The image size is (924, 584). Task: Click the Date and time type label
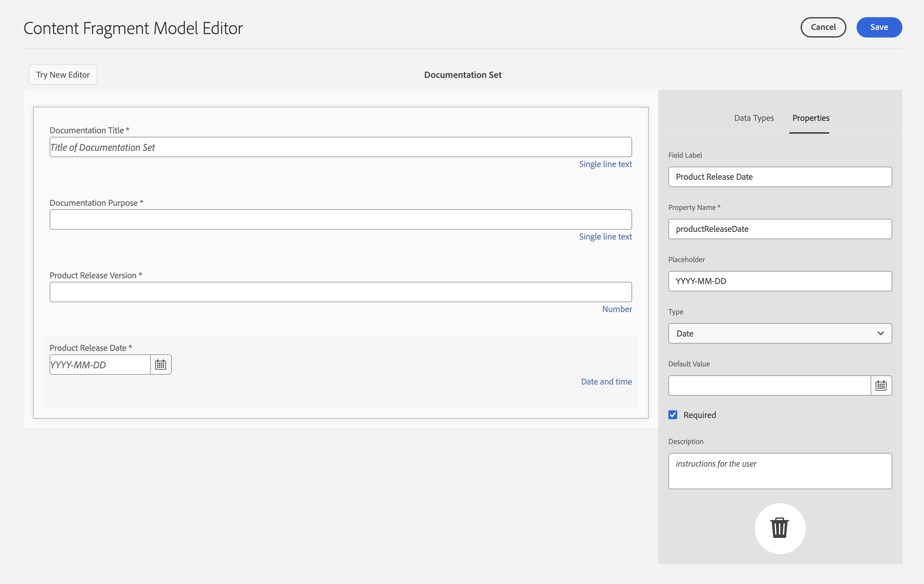[x=606, y=381]
